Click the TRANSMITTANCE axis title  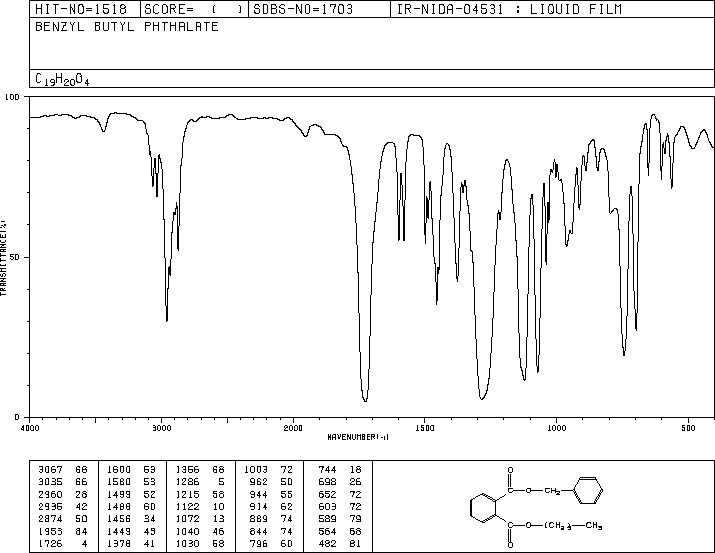pyautogui.click(x=3, y=258)
